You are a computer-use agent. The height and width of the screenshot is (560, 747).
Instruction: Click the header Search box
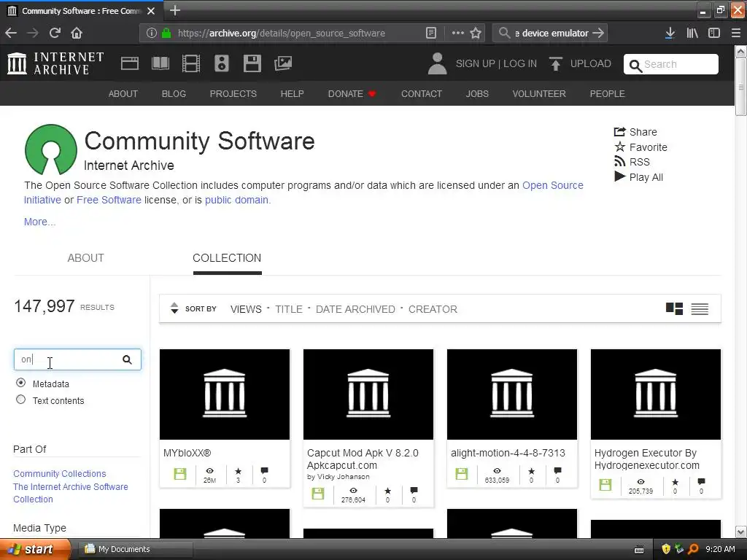(x=671, y=64)
